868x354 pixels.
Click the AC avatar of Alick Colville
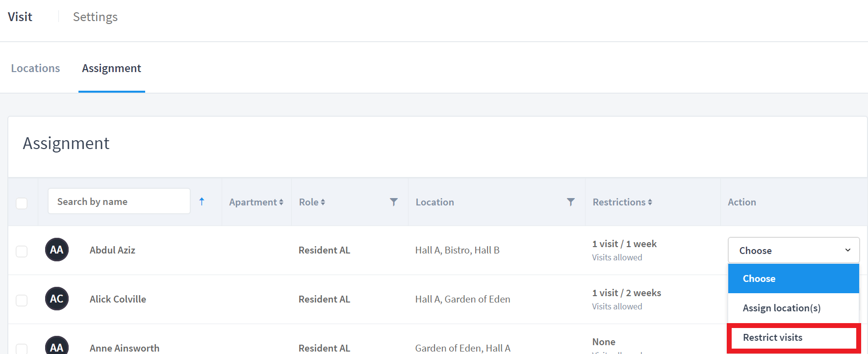[x=57, y=299]
